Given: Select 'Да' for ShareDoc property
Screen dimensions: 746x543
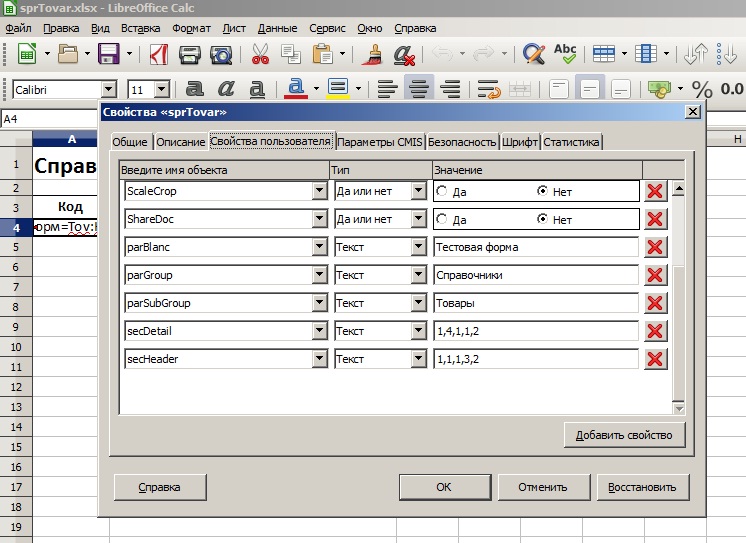Looking at the screenshot, I should pyautogui.click(x=442, y=219).
